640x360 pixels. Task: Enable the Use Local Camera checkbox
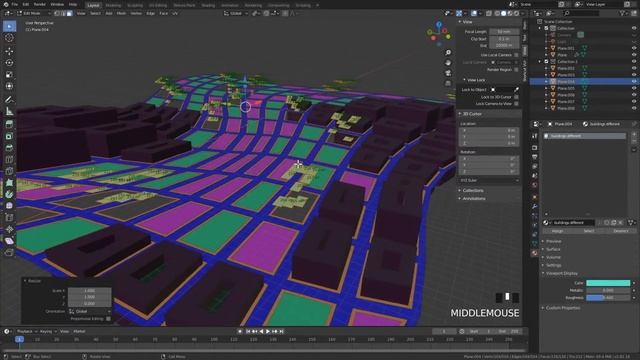(x=516, y=55)
